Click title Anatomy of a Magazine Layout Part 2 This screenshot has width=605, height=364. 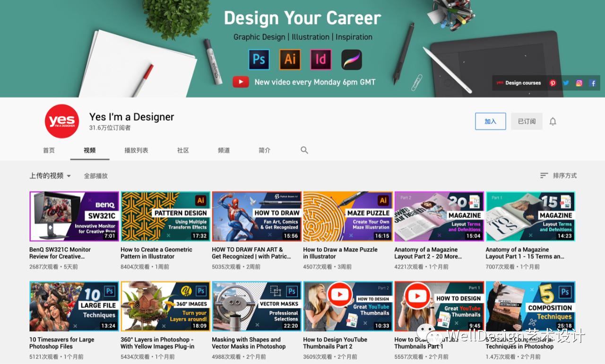tap(428, 253)
